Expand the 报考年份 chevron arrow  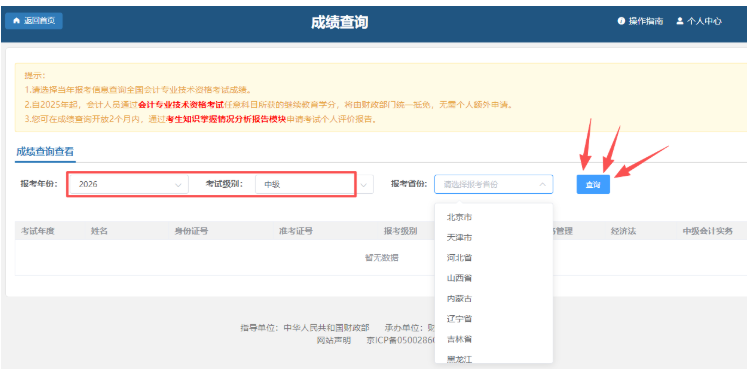click(178, 185)
